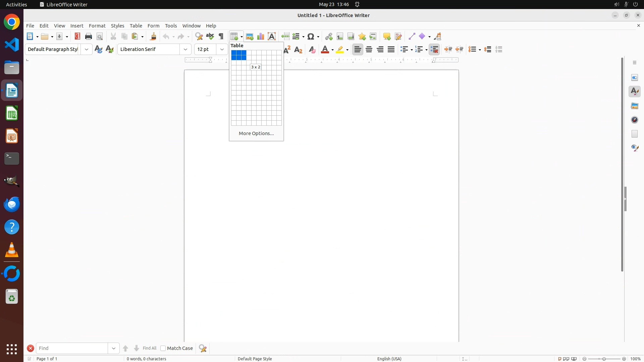This screenshot has width=644, height=362.
Task: Open the 12 pt font size dropdown
Action: click(x=222, y=50)
